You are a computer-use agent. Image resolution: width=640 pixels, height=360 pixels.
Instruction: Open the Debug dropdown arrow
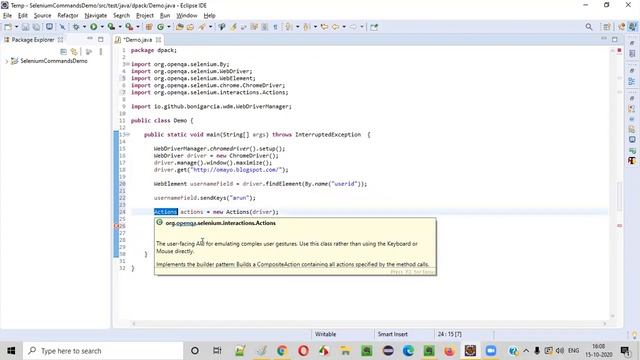pyautogui.click(x=84, y=27)
